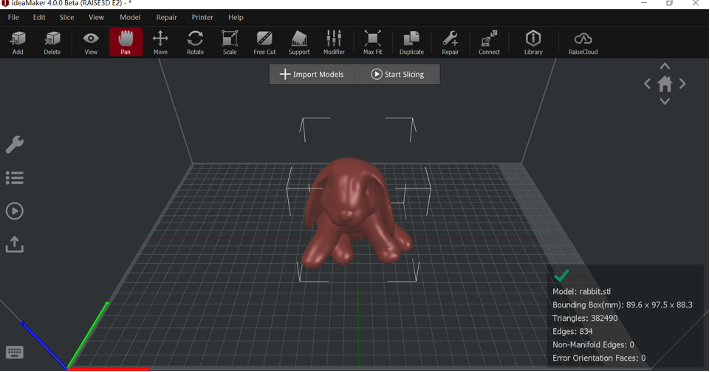Screen dimensions: 710x372
Task: Open the Support structures tool
Action: click(x=299, y=43)
